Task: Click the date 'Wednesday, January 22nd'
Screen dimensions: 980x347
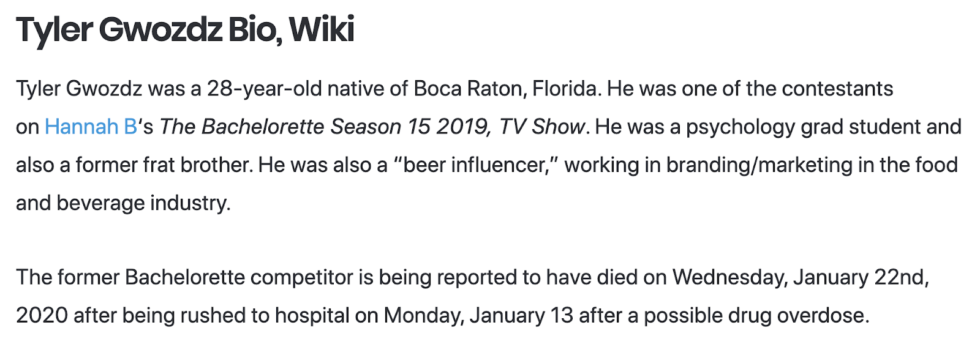Action: pyautogui.click(x=800, y=277)
